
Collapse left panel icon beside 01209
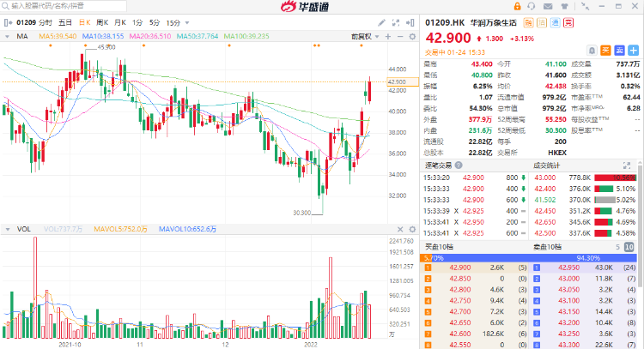click(x=9, y=22)
